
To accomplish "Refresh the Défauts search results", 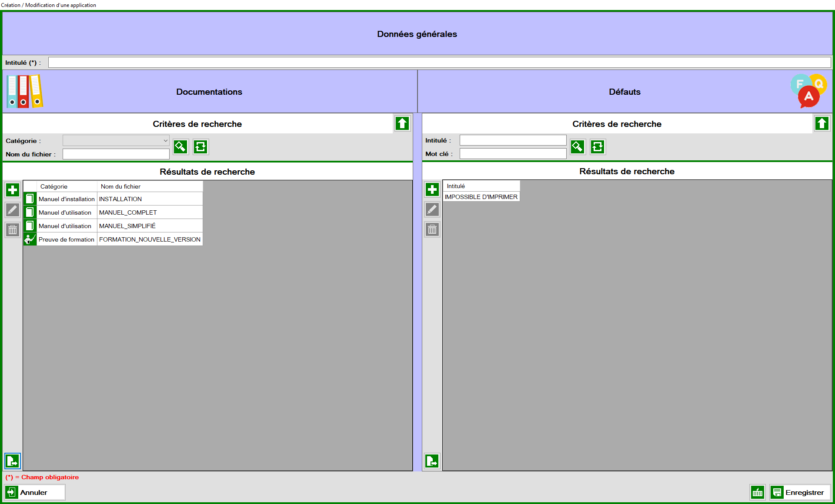I will 598,147.
